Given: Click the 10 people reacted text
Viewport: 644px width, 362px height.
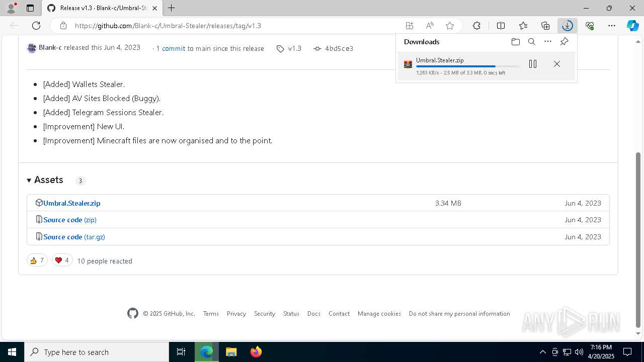Looking at the screenshot, I should tap(105, 261).
